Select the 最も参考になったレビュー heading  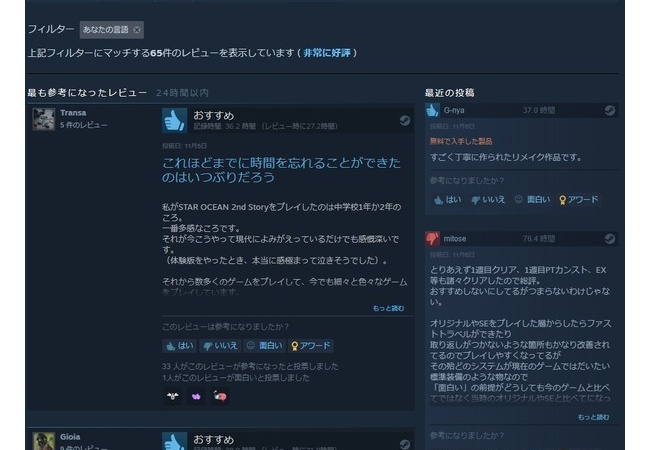tap(87, 93)
